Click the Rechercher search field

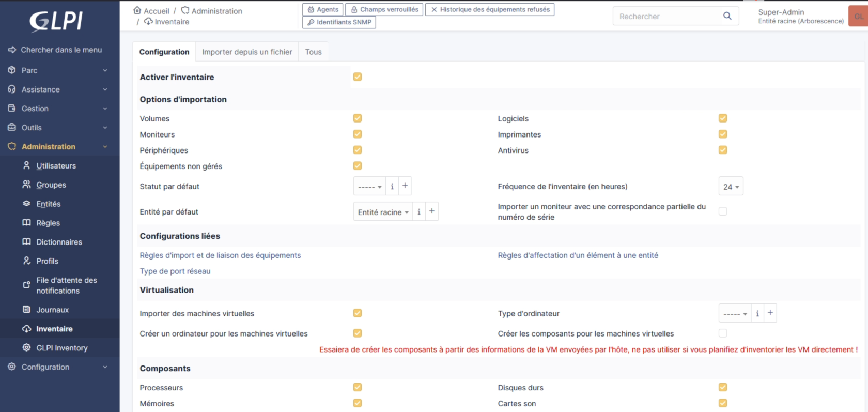point(667,16)
